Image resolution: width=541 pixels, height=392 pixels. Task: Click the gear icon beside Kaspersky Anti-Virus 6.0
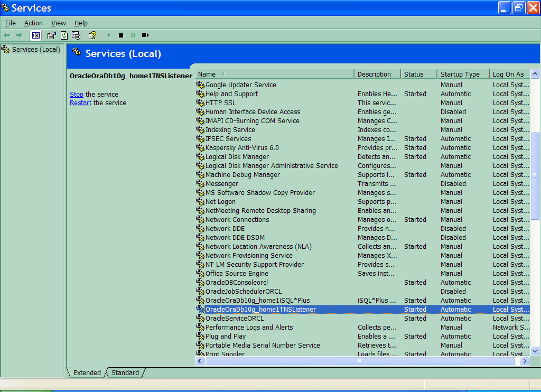200,148
